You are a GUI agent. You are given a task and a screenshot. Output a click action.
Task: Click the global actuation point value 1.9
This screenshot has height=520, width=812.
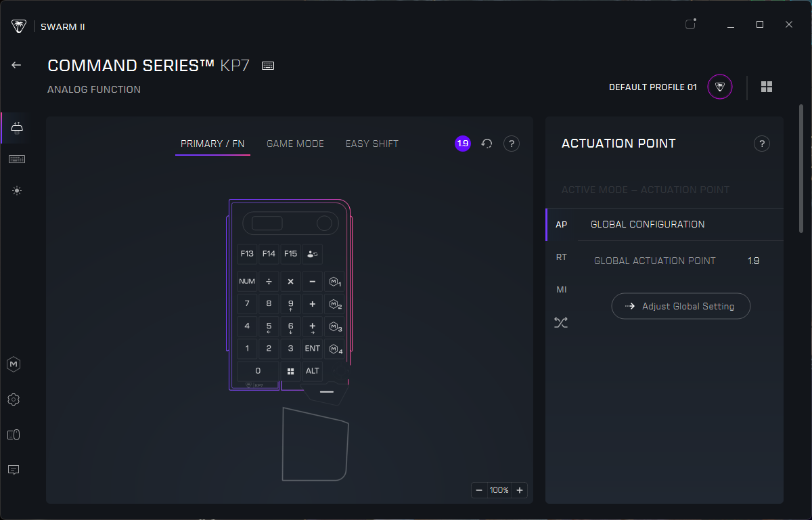pos(753,261)
